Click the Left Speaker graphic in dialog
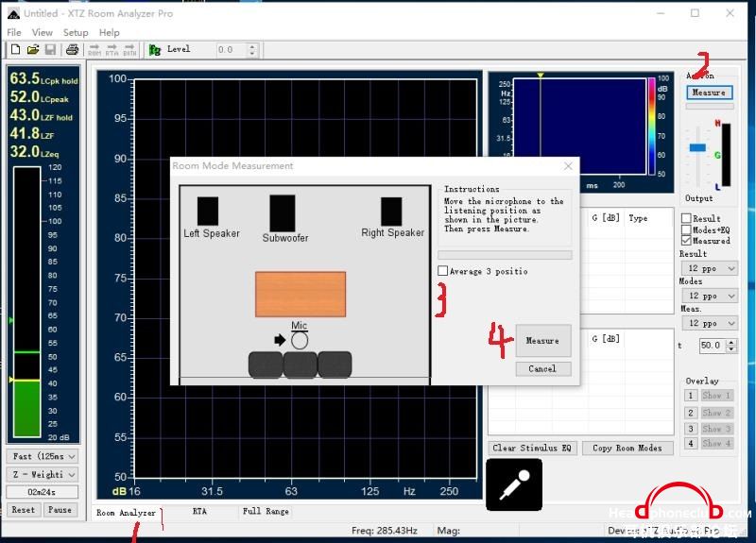Screen dimensions: 756x543 (x=208, y=211)
